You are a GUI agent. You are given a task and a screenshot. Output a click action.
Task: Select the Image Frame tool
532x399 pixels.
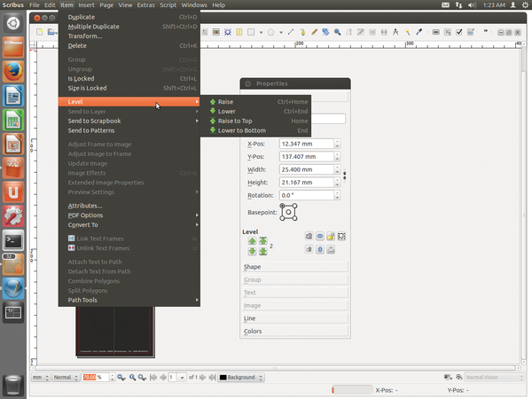click(216, 32)
